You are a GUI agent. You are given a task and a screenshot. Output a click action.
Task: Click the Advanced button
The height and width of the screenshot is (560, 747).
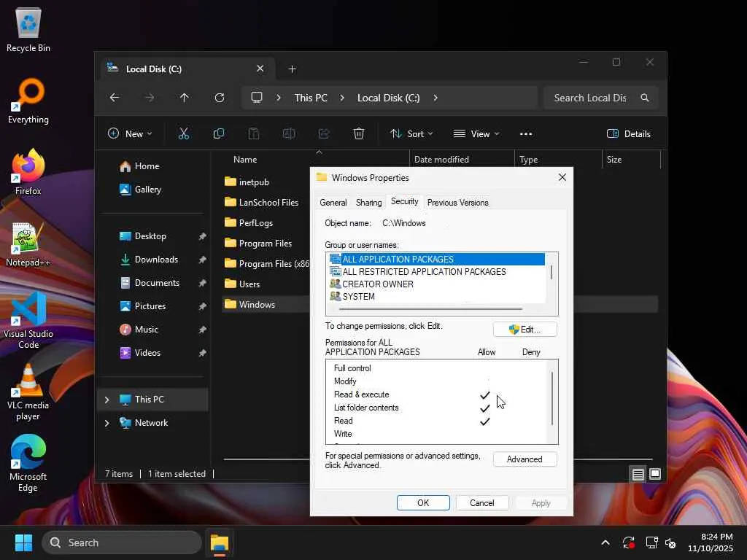click(x=525, y=459)
